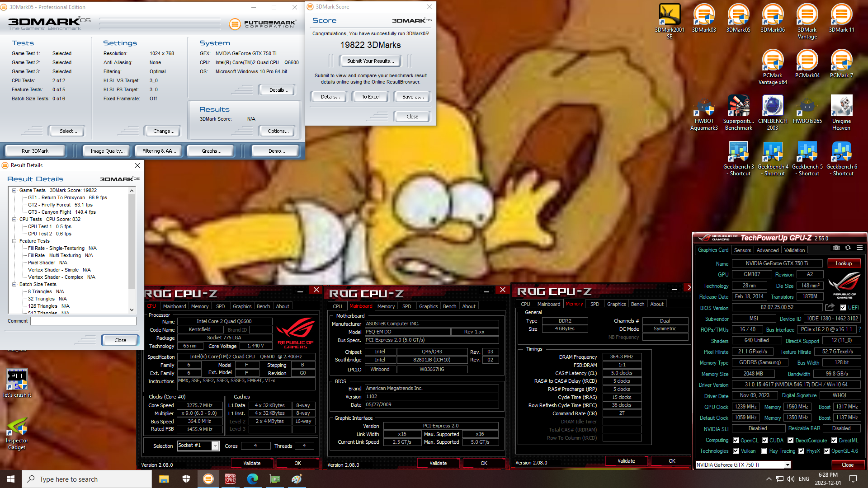Open the HWBOTx265 desktop icon
Viewport: 868px width, 488px height.
tap(807, 110)
